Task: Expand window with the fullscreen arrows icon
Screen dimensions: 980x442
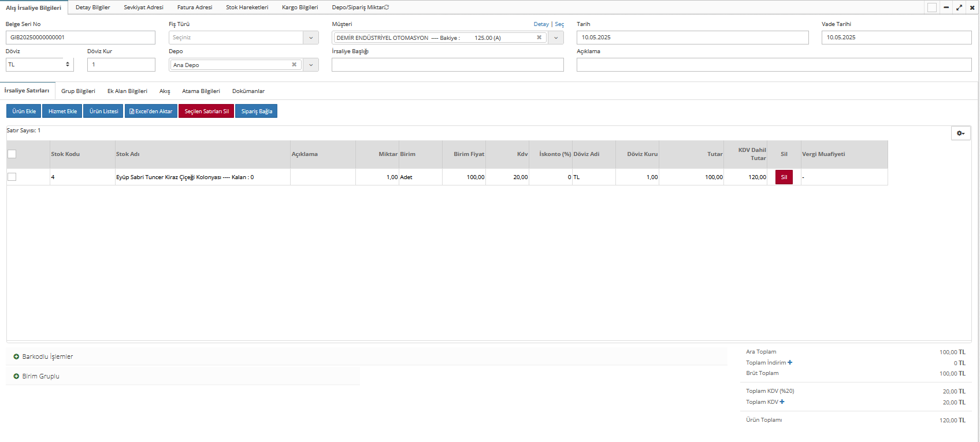Action: [959, 8]
